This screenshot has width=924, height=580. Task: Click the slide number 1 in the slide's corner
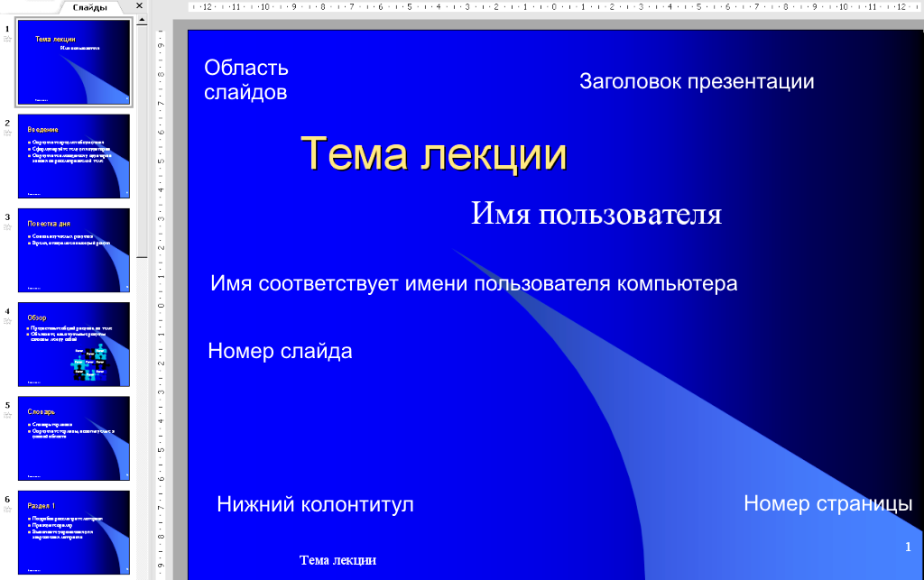[908, 548]
